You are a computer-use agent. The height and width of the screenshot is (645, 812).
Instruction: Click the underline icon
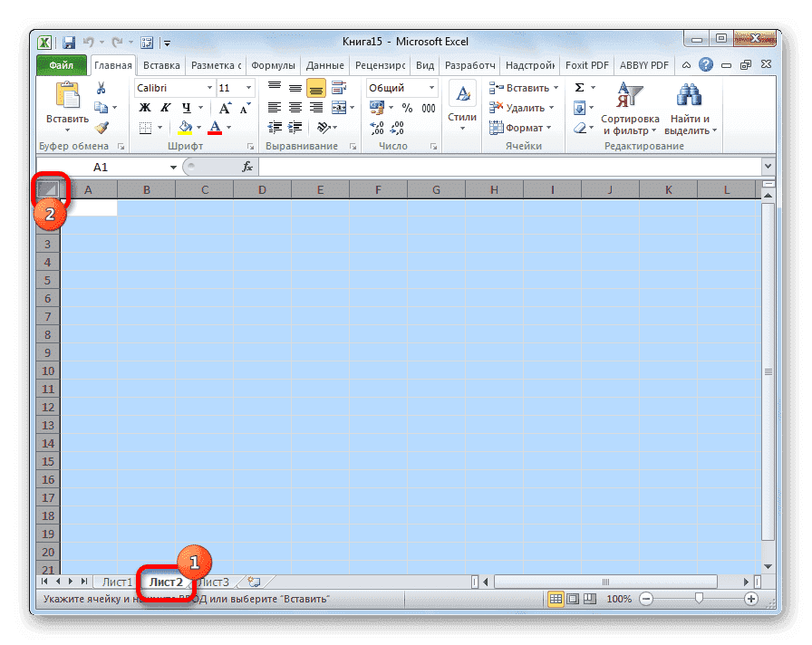click(x=184, y=108)
